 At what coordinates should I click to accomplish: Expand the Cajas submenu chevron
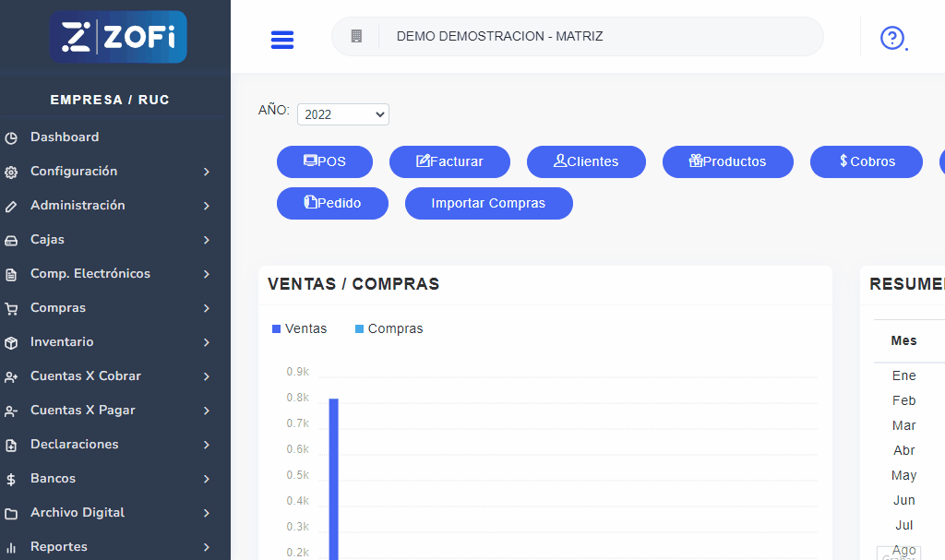tap(207, 241)
